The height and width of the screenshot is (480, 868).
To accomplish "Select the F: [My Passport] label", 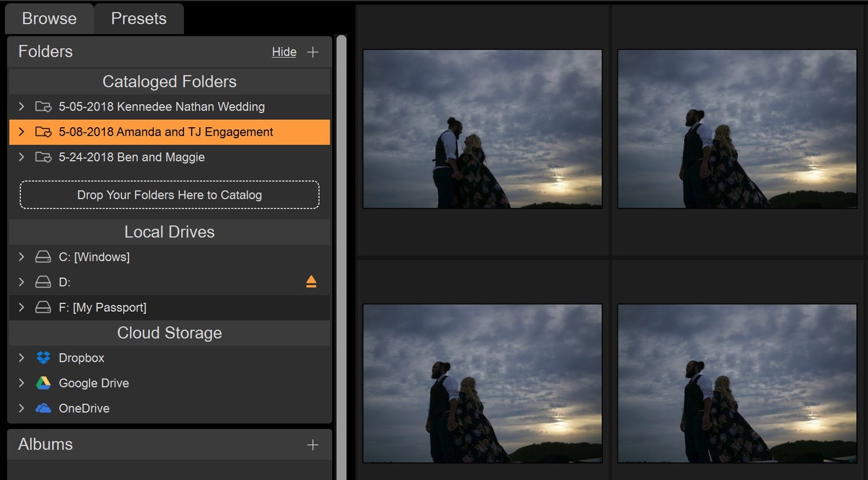I will pyautogui.click(x=102, y=308).
